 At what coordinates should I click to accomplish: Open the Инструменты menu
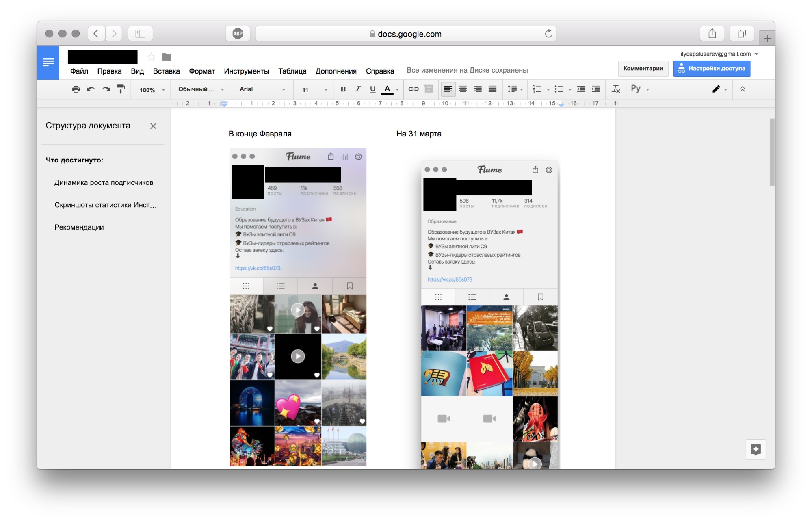[x=247, y=71]
